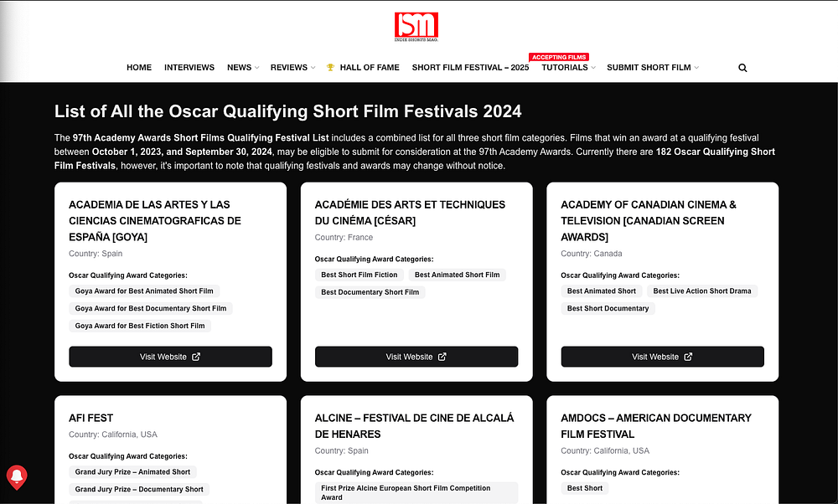Click Grand Jury Prize – Animated Short tag
Screen dimensions: 838x504
click(x=132, y=472)
